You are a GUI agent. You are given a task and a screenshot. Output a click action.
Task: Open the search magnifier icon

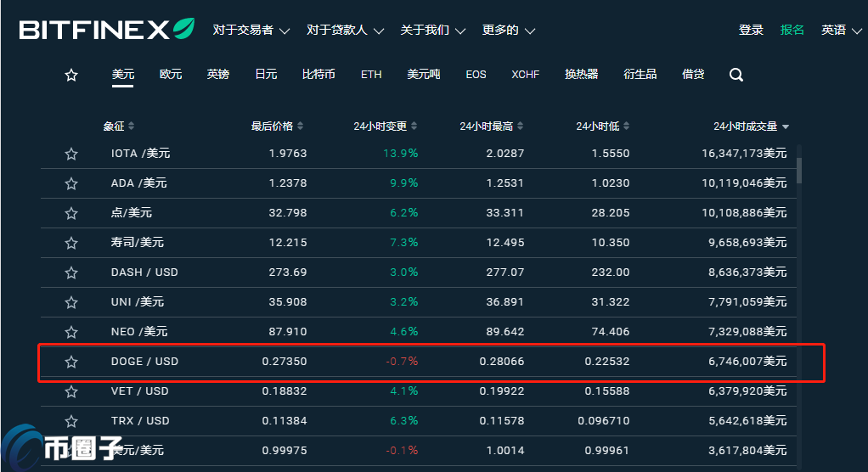tap(736, 75)
